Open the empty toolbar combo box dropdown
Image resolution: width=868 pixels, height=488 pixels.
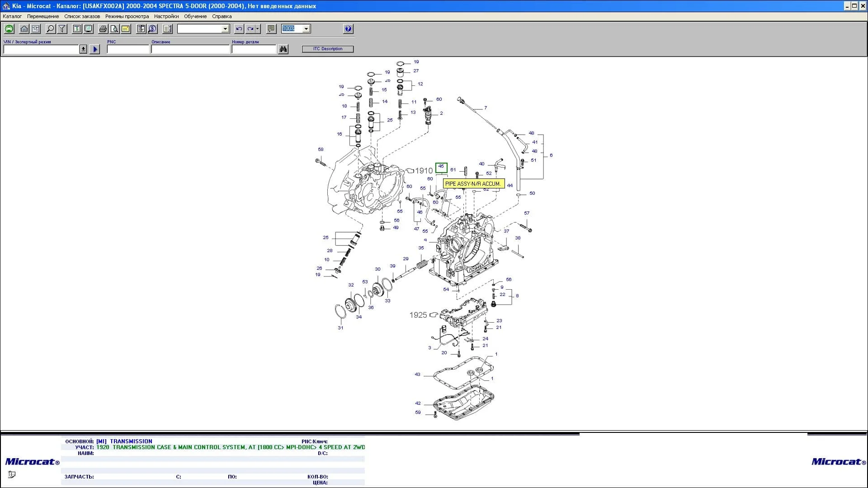pos(225,29)
